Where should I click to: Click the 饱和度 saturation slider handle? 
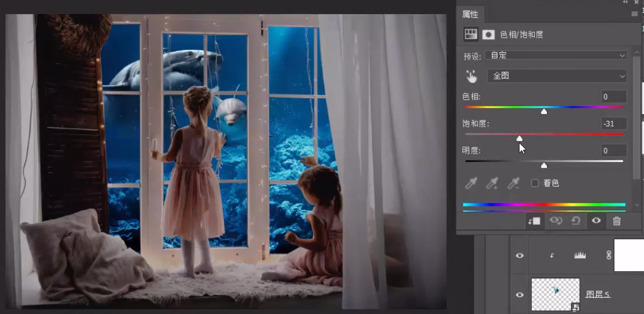[520, 139]
